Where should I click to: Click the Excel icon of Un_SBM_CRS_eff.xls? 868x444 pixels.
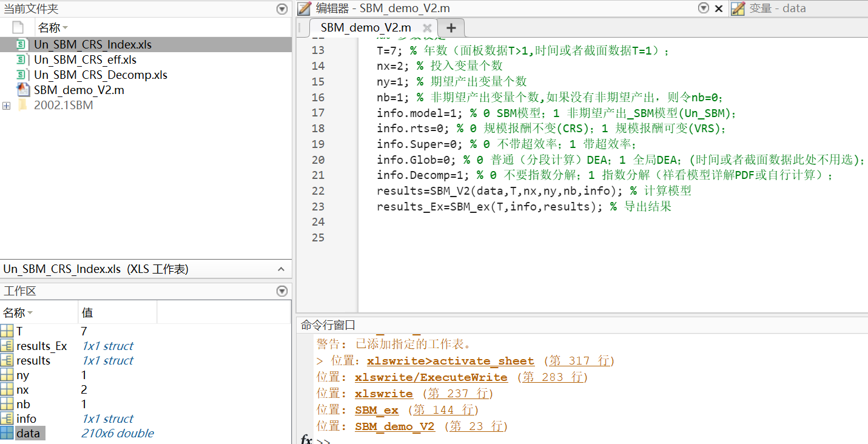23,59
